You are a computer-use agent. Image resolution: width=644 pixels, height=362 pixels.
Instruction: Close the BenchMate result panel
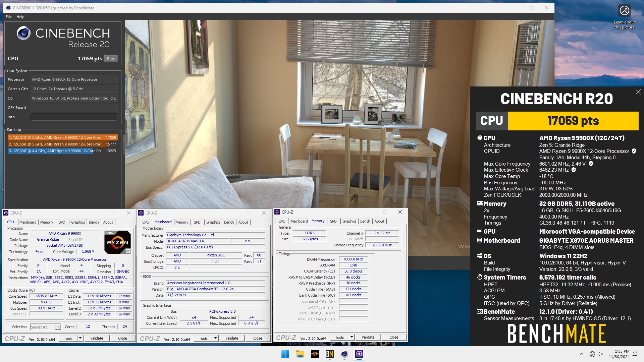click(x=638, y=92)
